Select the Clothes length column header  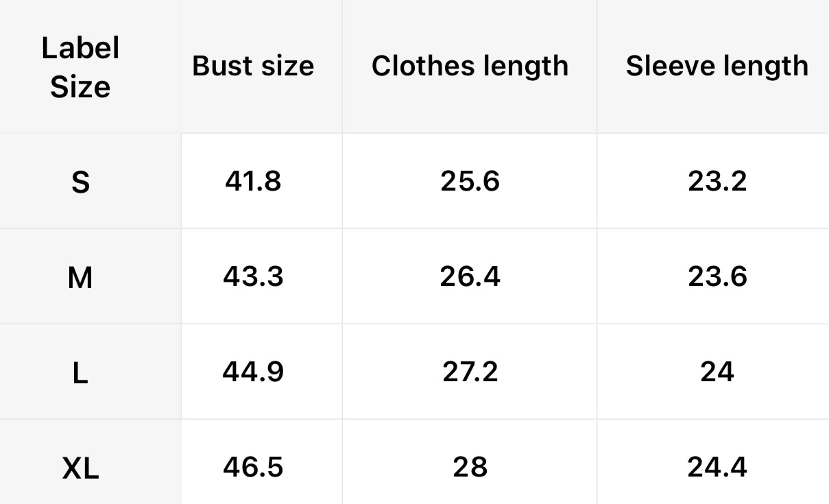coord(470,66)
